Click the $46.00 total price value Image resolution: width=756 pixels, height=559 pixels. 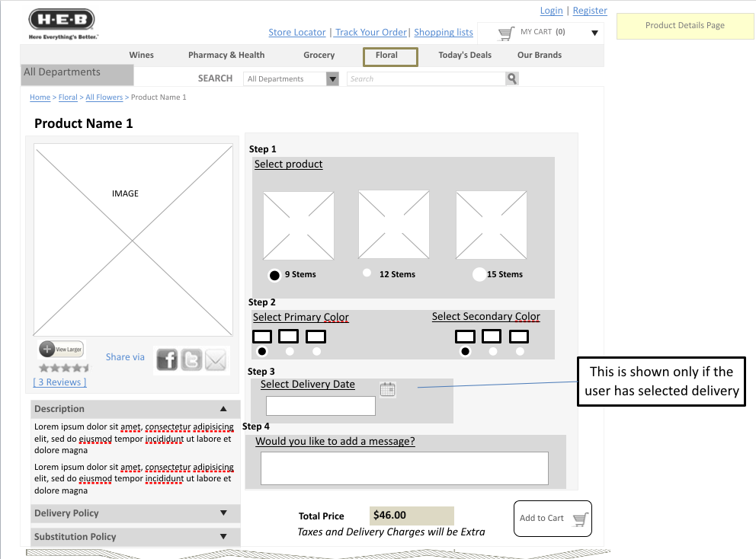tap(412, 516)
